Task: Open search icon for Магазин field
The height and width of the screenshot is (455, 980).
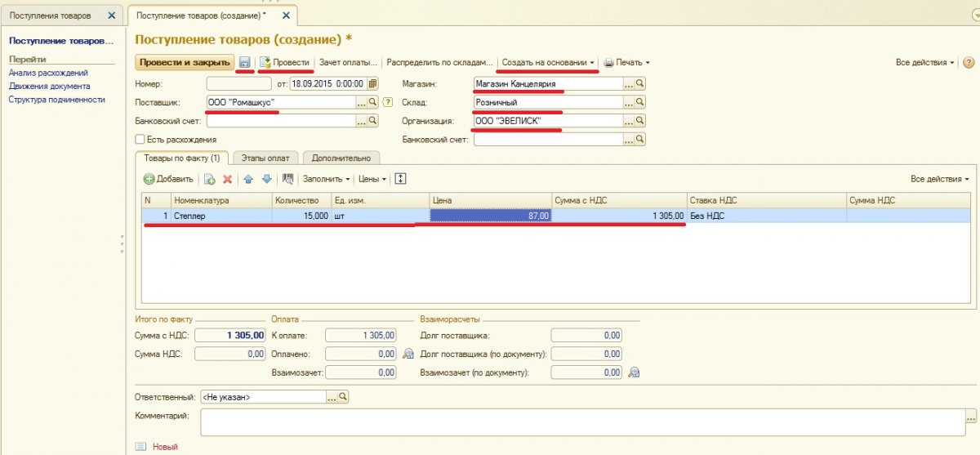Action: 640,83
